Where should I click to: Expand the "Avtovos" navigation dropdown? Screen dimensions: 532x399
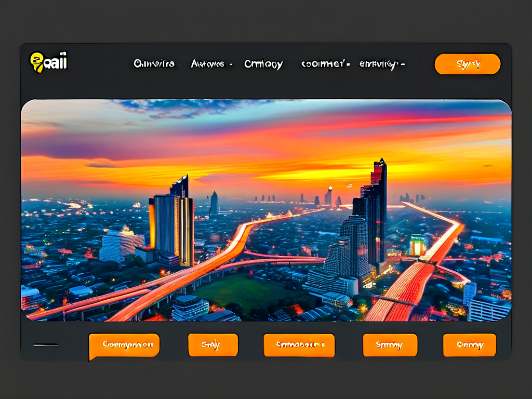[210, 64]
